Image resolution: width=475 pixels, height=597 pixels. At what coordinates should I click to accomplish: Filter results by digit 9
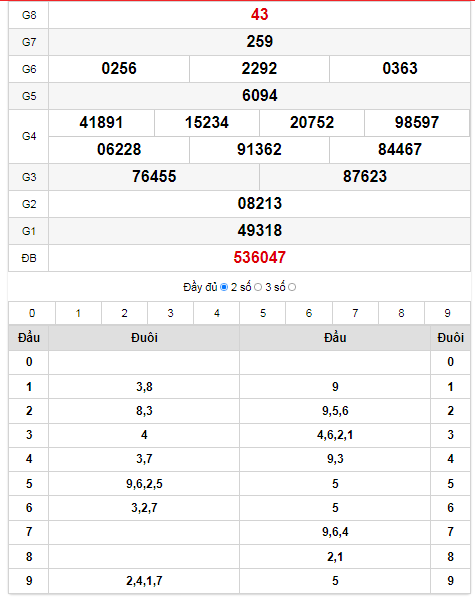(448, 313)
